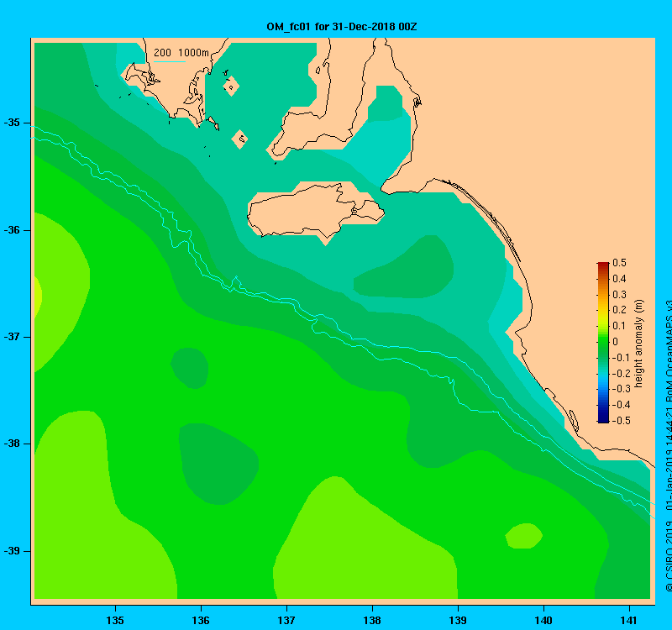This screenshot has width=672, height=630.
Task: Click the 0.4 colorbar value label
Action: tap(619, 279)
